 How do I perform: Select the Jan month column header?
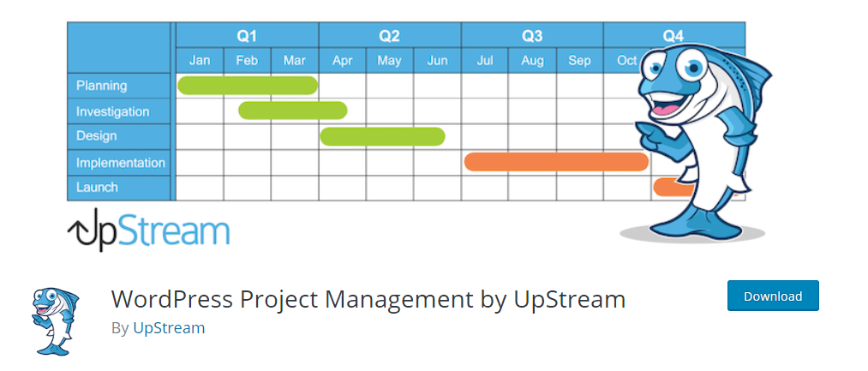click(x=200, y=60)
